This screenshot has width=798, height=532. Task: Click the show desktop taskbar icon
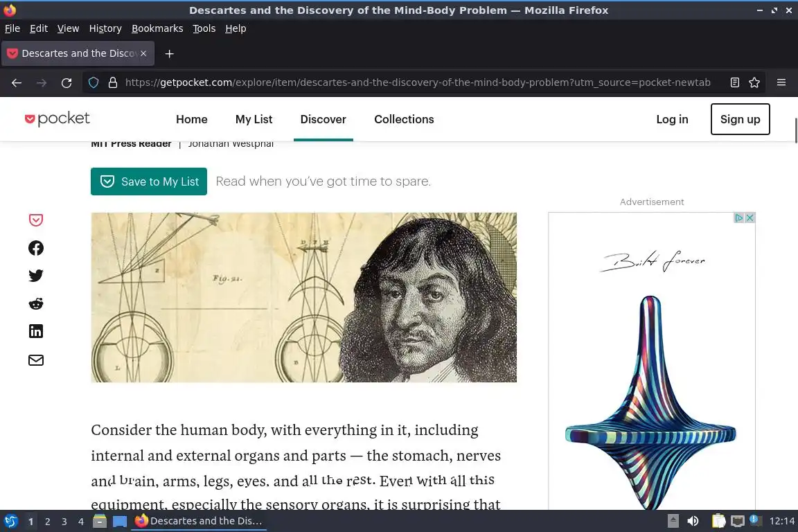[x=120, y=521]
